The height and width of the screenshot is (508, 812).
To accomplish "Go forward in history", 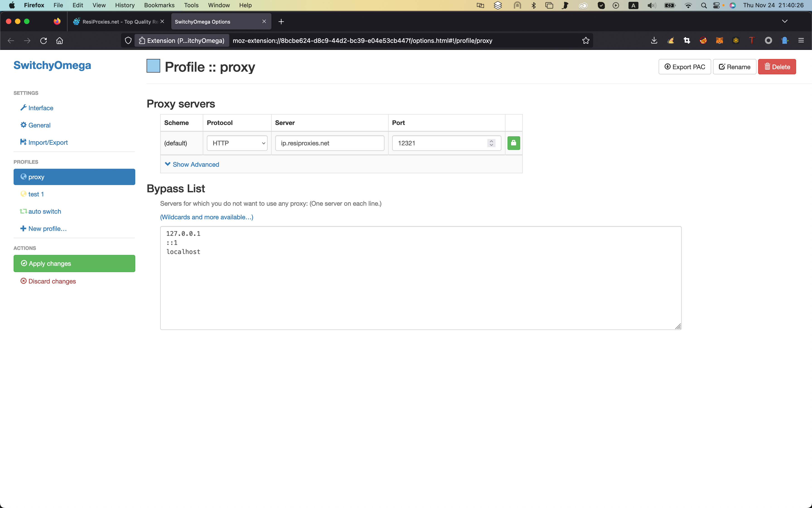I will coord(27,41).
